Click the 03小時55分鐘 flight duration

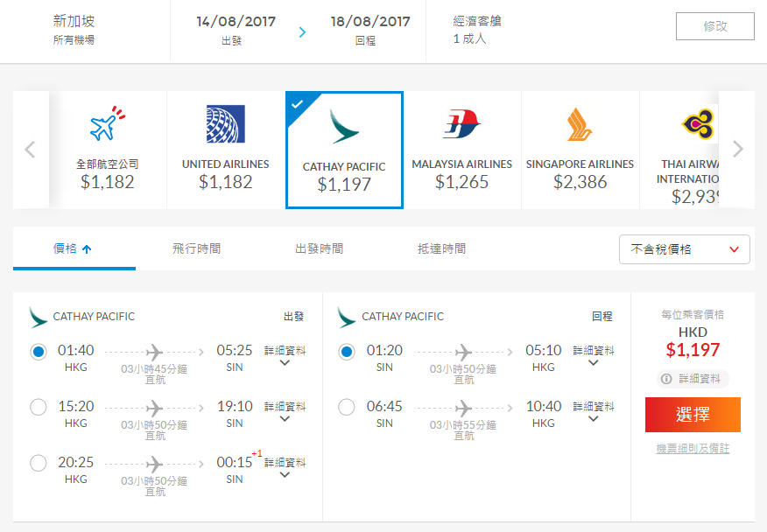463,425
